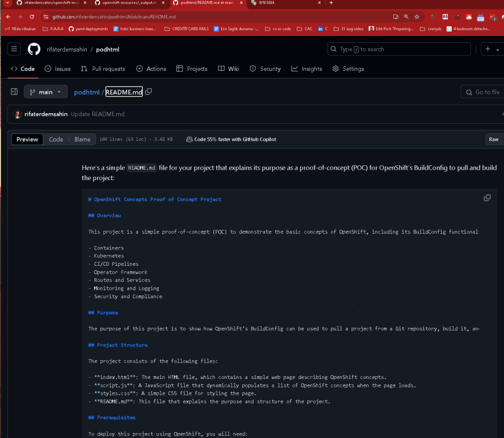Open the tab search dropdown chevron
This screenshot has height=438, width=504.
7,2
